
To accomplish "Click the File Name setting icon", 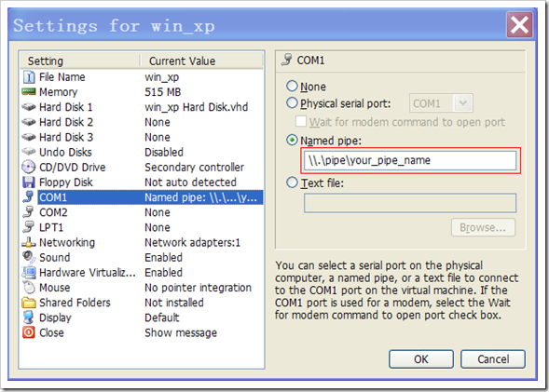I will 29,77.
